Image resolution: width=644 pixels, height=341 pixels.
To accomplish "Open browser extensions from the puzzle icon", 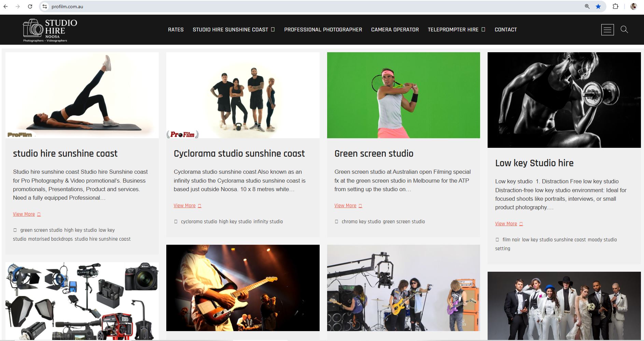I will coord(615,6).
